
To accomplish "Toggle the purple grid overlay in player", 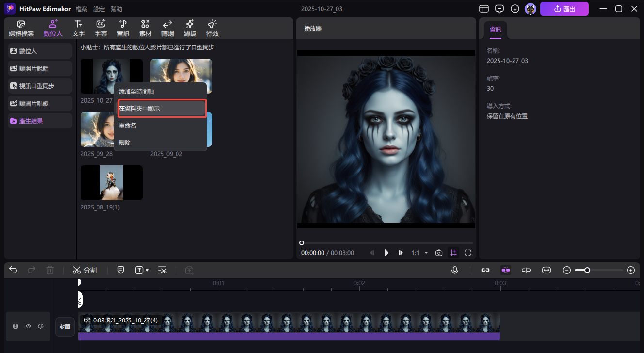I will [x=453, y=253].
